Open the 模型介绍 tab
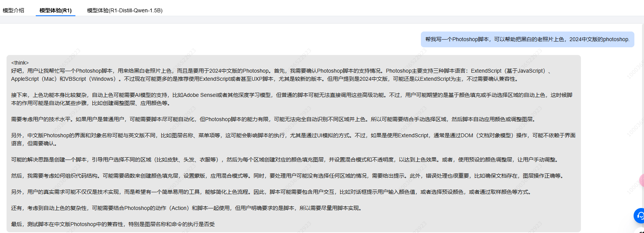The image size is (644, 233). [x=13, y=10]
